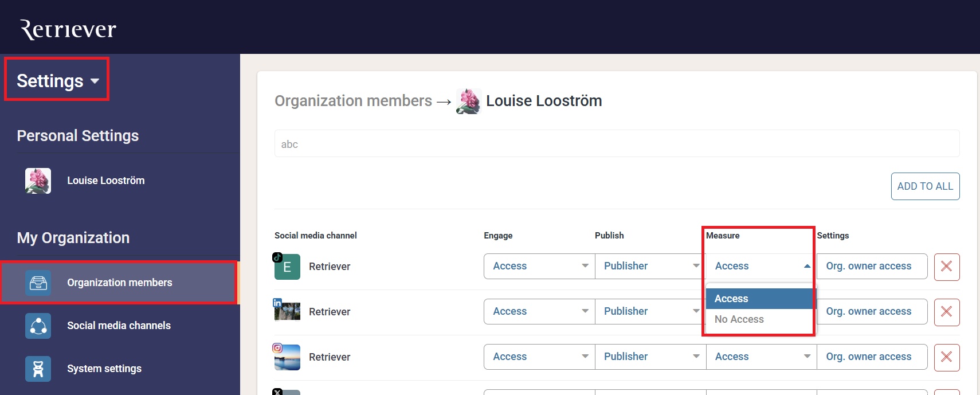Choose No Access in Measure dropdown list
The height and width of the screenshot is (395, 980).
(x=759, y=319)
